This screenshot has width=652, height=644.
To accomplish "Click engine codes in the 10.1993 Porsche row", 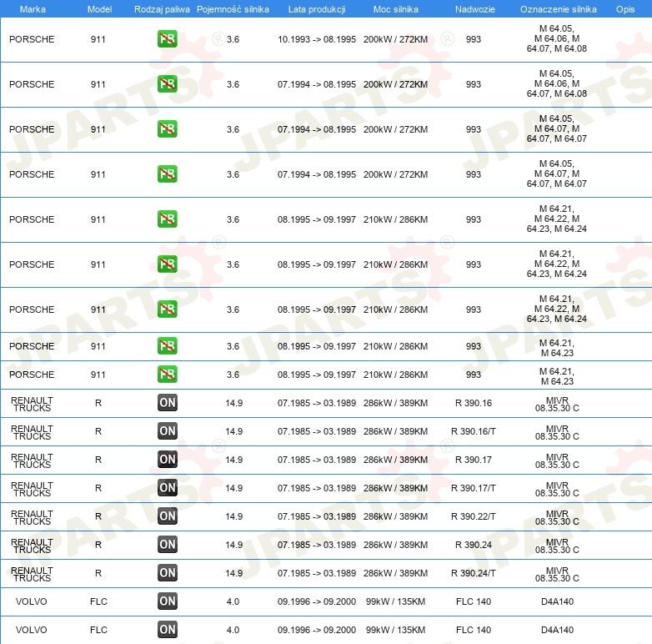I will (x=557, y=38).
